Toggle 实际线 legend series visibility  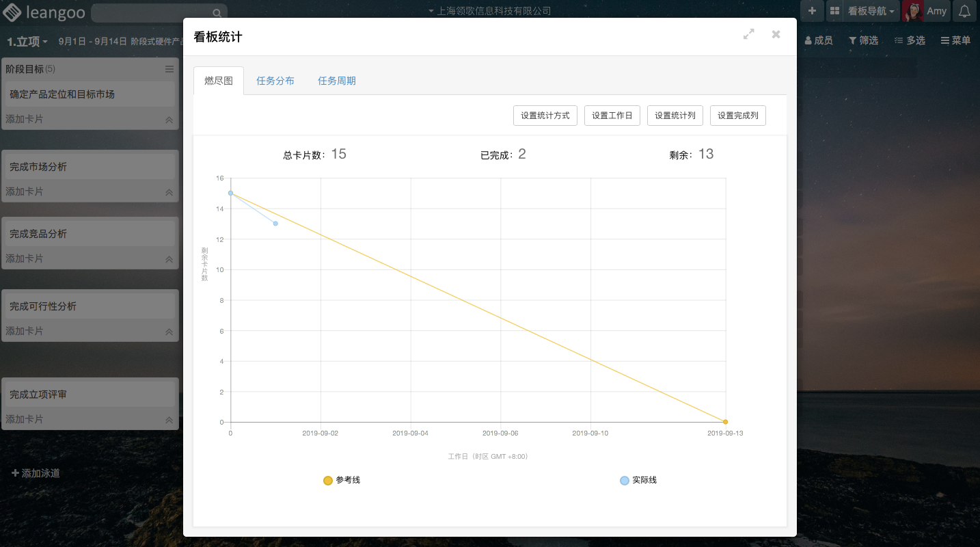[x=638, y=481]
